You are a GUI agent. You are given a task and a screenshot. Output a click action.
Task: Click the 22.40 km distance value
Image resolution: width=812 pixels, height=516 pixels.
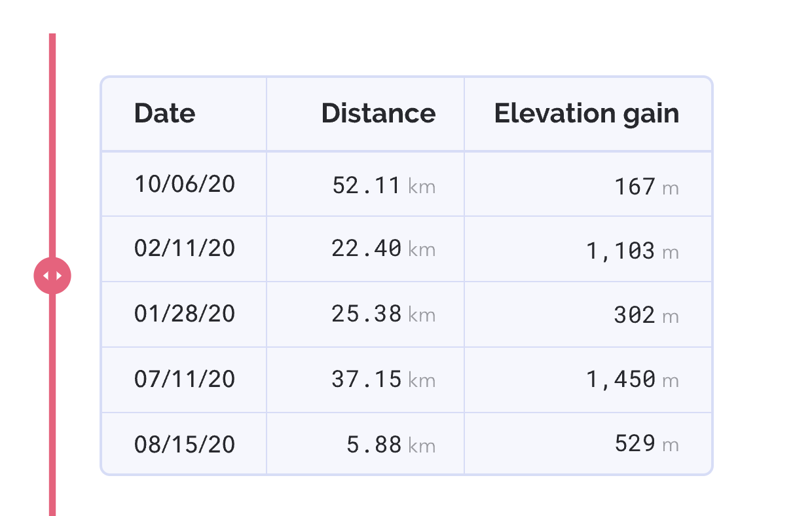(384, 249)
